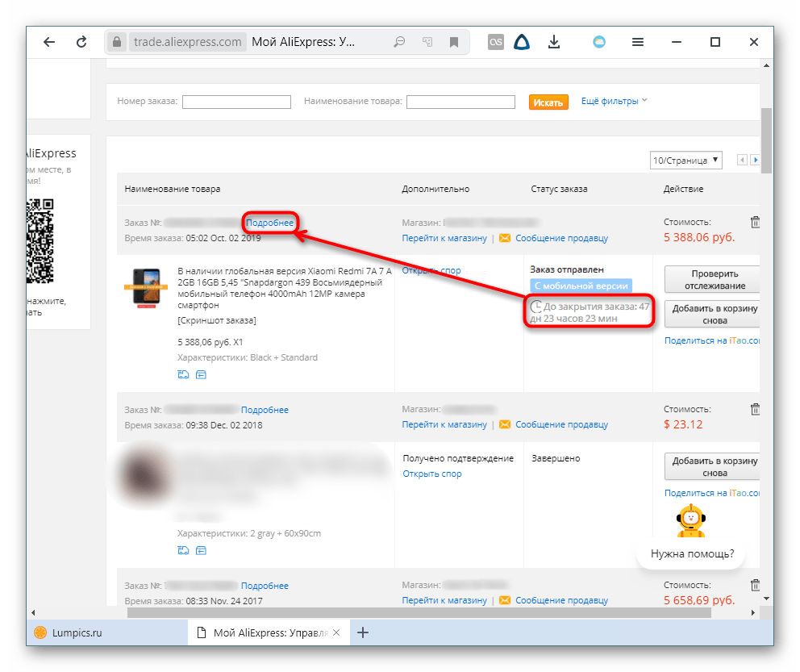Click Добавить в корзину снова for $ 23.12 order

[x=712, y=466]
